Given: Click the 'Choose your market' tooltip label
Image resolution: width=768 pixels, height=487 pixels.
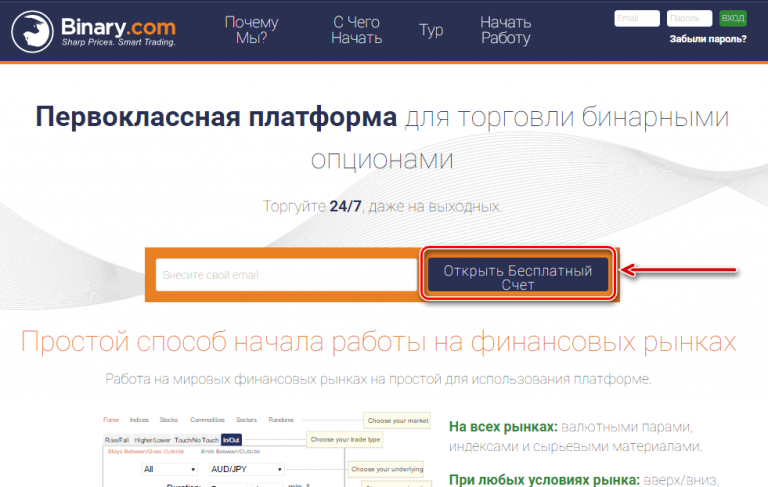Looking at the screenshot, I should 398,420.
